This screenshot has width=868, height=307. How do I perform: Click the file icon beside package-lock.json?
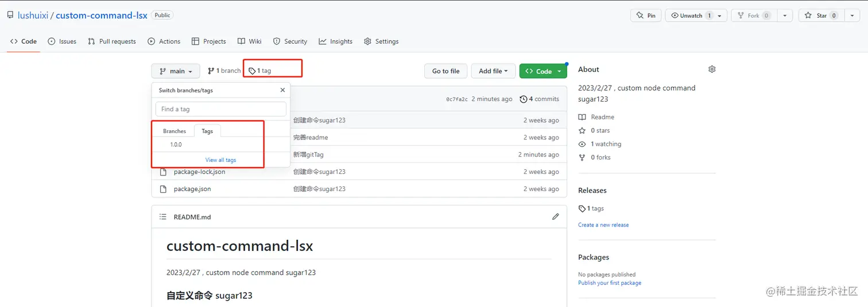(163, 172)
